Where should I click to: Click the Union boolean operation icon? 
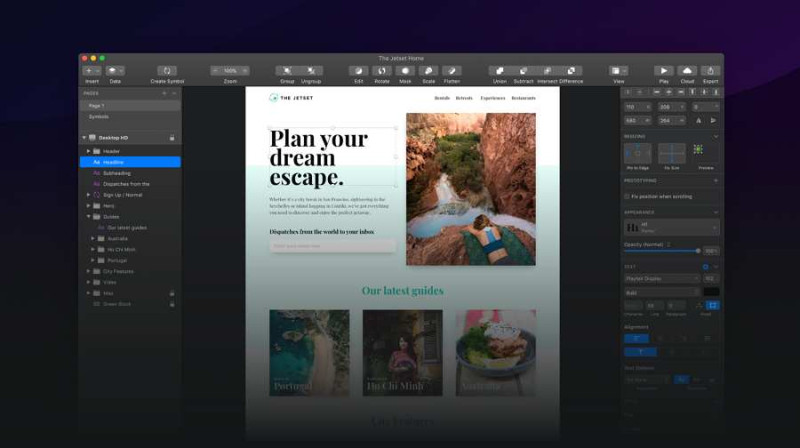pos(499,71)
